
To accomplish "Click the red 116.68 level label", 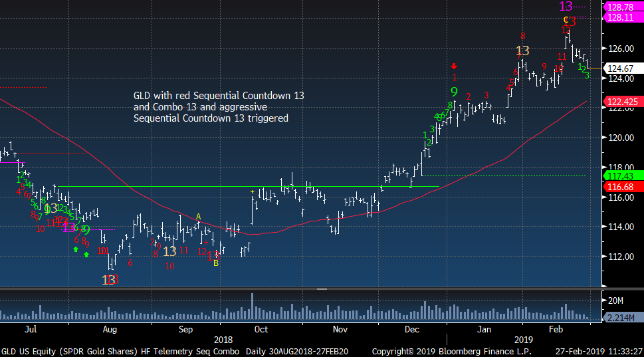I will click(623, 187).
